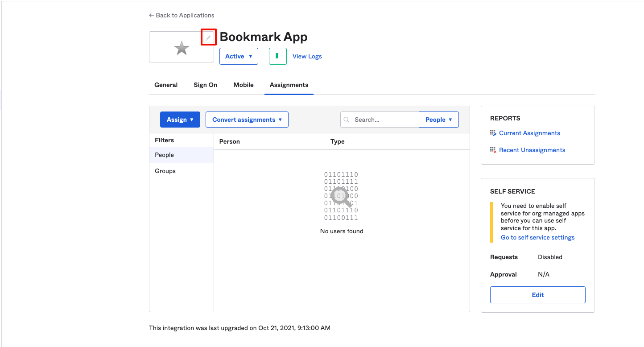The image size is (644, 347).
Task: Click Edit in the Self Service panel
Action: (537, 295)
